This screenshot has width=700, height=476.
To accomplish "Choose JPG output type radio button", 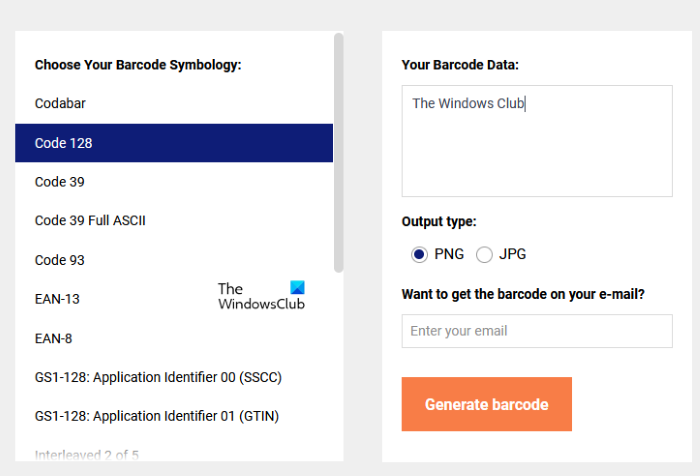I will tap(485, 254).
